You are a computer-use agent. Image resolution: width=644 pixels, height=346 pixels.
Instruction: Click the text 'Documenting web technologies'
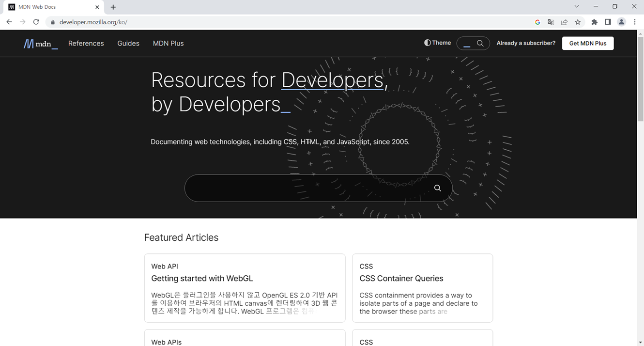200,142
